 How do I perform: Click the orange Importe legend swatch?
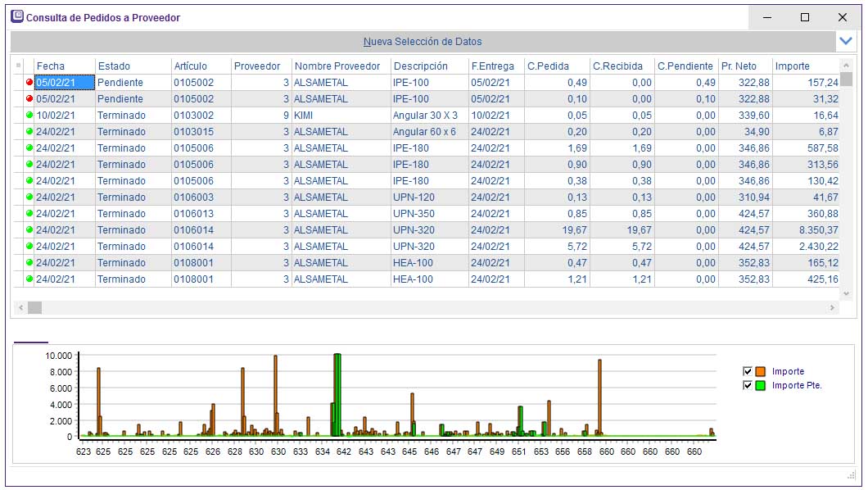tap(760, 371)
